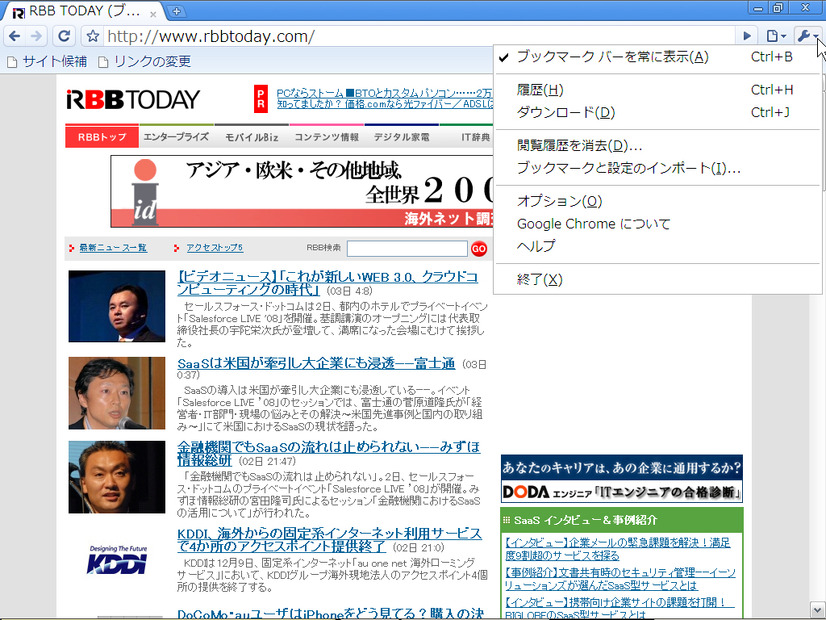Choose ダウンロード(D) from the menu
Screen dimensions: 826x620
pos(657,112)
